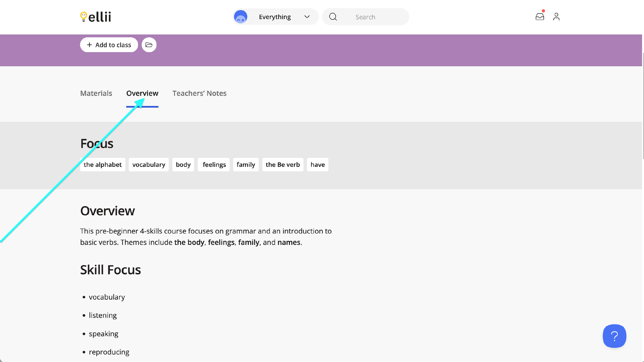Click the ellii logo
The image size is (644, 362).
[96, 17]
